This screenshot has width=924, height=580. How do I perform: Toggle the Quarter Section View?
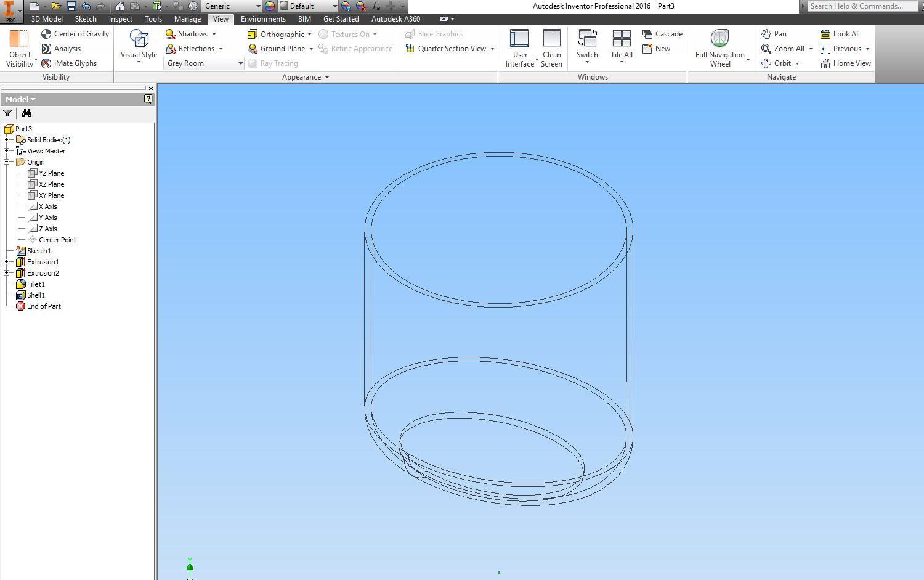pos(452,49)
